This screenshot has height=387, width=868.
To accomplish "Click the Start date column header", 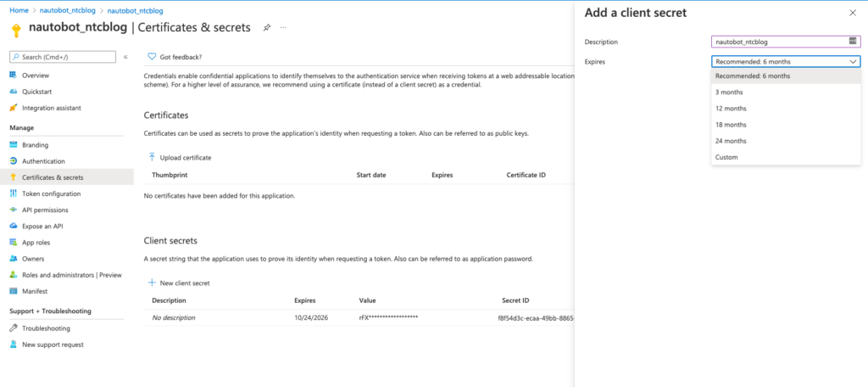I will [x=371, y=175].
